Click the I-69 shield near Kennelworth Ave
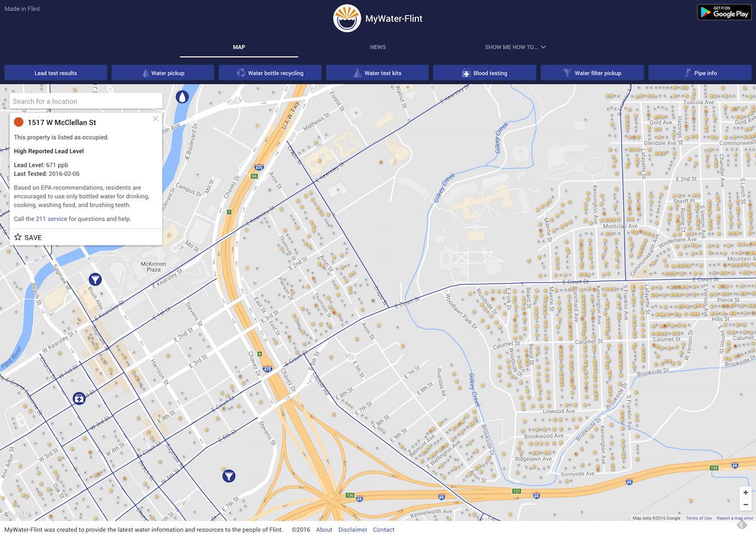This screenshot has height=540, width=756. (441, 497)
